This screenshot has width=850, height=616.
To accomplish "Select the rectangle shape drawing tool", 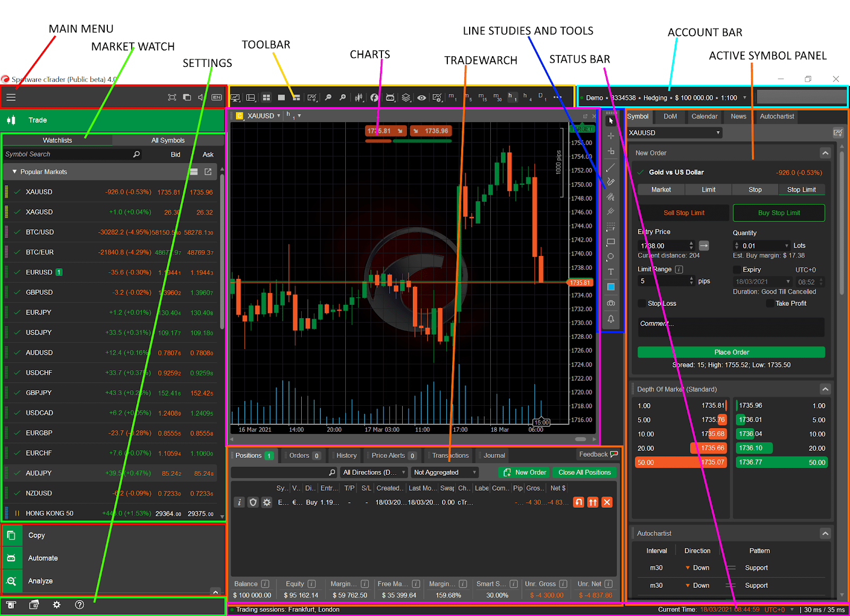I will [611, 242].
